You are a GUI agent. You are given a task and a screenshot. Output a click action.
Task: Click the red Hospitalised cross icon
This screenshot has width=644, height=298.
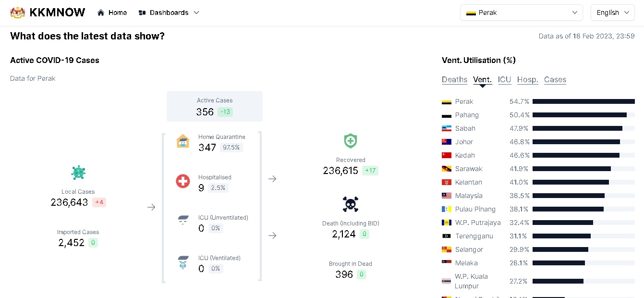(x=183, y=181)
